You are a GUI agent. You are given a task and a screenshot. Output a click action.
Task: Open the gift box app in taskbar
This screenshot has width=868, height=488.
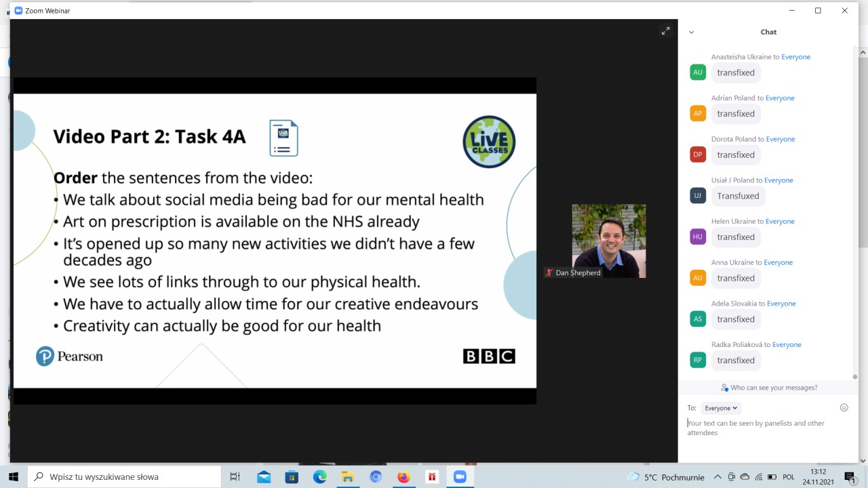tap(431, 476)
